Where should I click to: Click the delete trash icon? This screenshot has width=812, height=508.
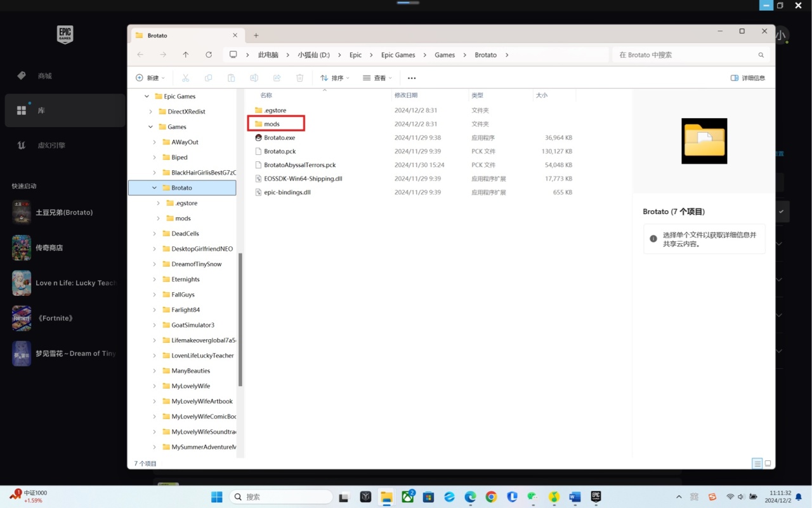[300, 78]
